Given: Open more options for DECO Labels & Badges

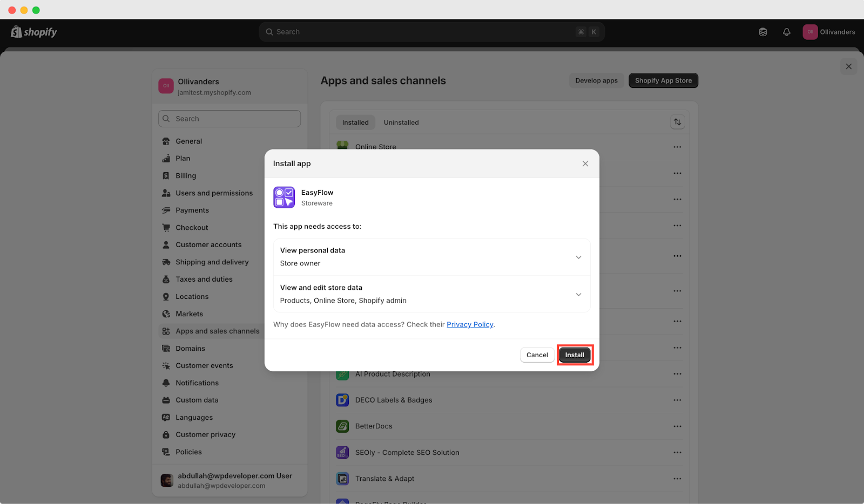Looking at the screenshot, I should [677, 400].
